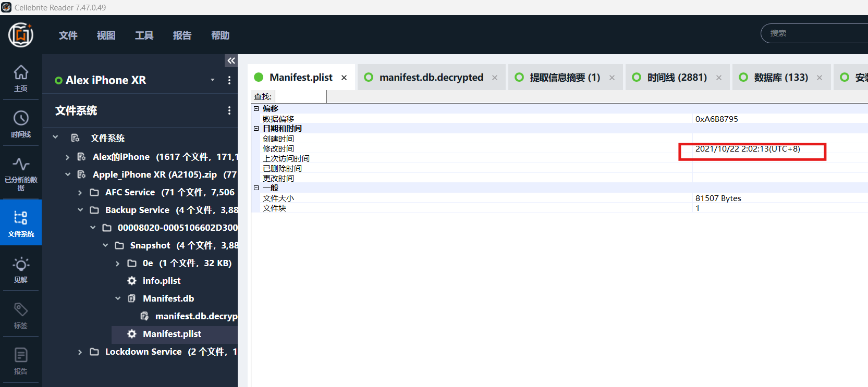
Task: Collapse the 00008020-0005106602D300 folder
Action: tap(93, 228)
